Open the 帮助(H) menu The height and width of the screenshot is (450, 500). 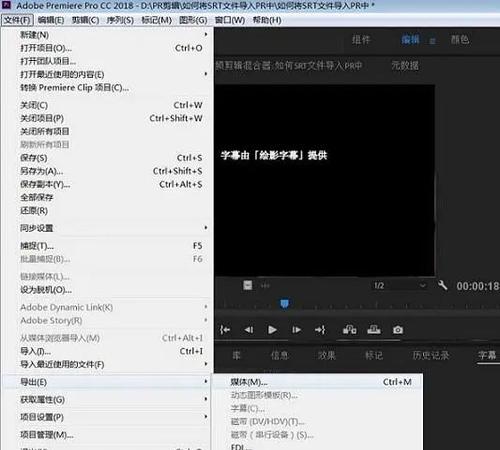point(267,20)
